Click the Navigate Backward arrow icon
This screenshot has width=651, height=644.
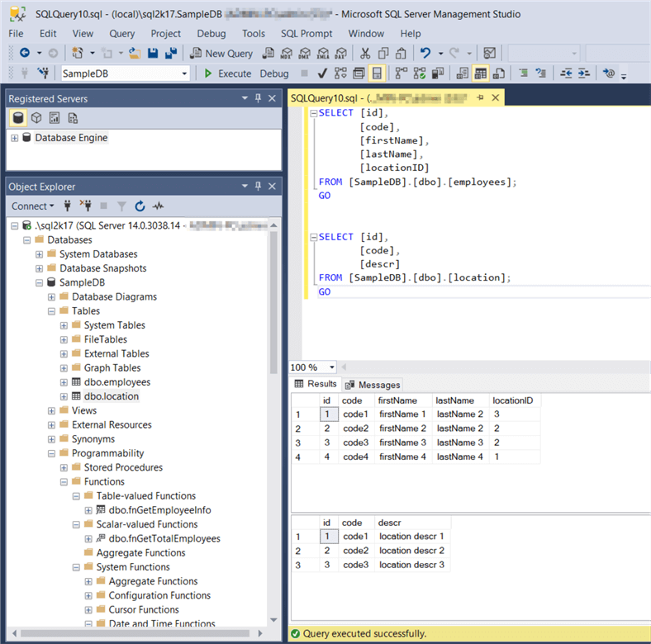(x=25, y=53)
